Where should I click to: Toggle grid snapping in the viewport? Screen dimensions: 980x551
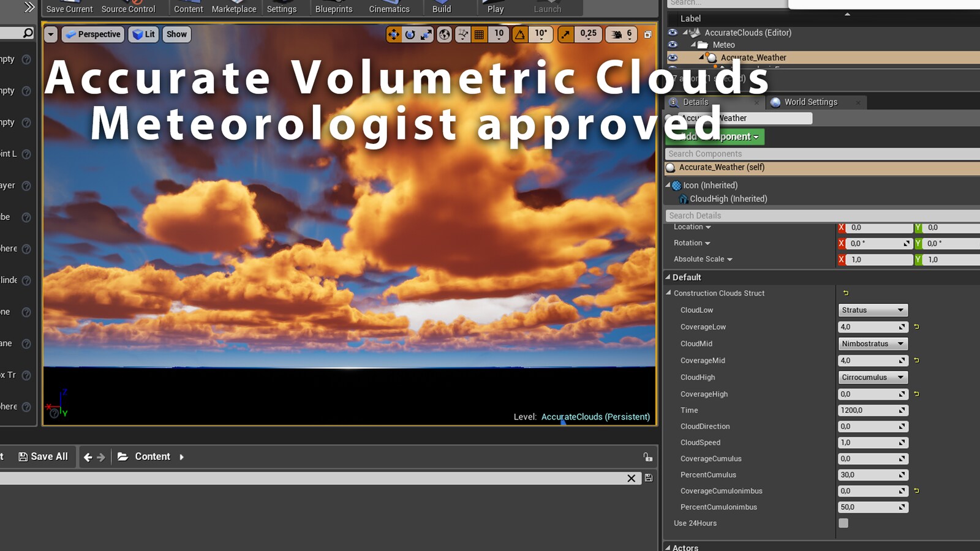pos(478,34)
